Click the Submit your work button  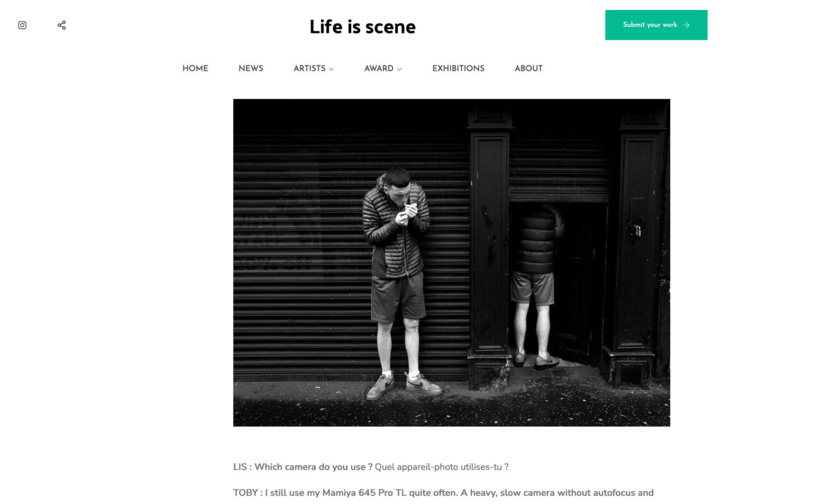click(656, 25)
